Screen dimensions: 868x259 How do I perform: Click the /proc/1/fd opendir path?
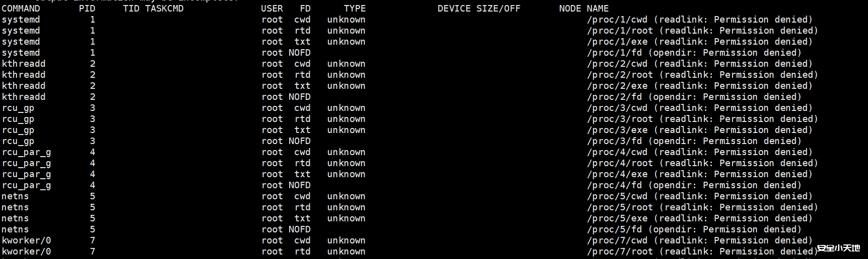point(614,53)
